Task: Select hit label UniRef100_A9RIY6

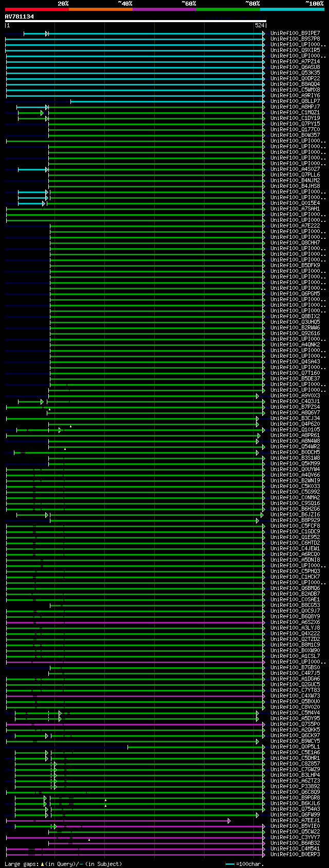Action: coord(295,96)
